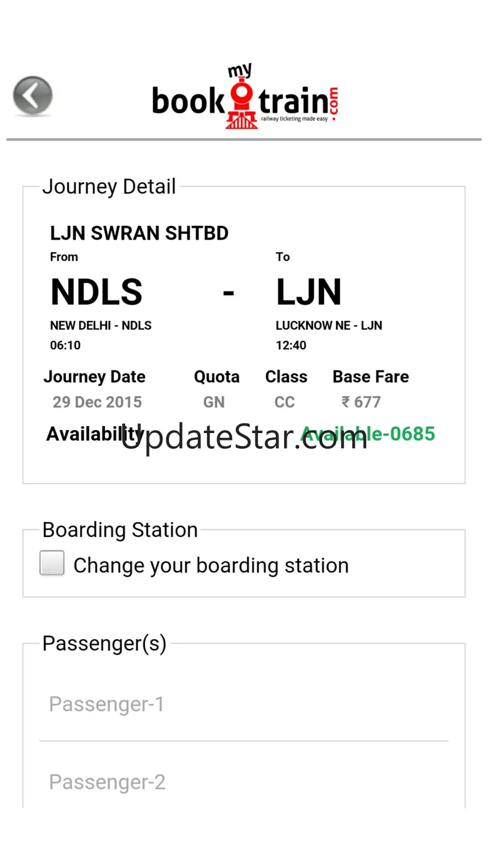Image resolution: width=488 pixels, height=868 pixels.
Task: Click the Journey Detail section heading
Action: point(109,186)
